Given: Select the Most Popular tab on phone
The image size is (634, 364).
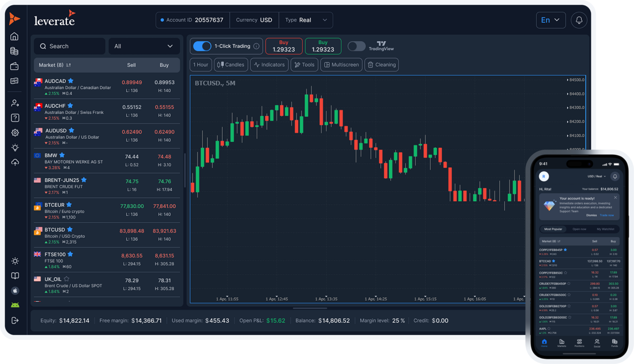Looking at the screenshot, I should pyautogui.click(x=553, y=229).
